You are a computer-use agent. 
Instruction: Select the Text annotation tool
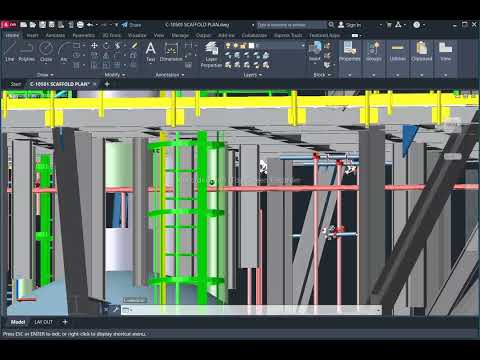[151, 52]
